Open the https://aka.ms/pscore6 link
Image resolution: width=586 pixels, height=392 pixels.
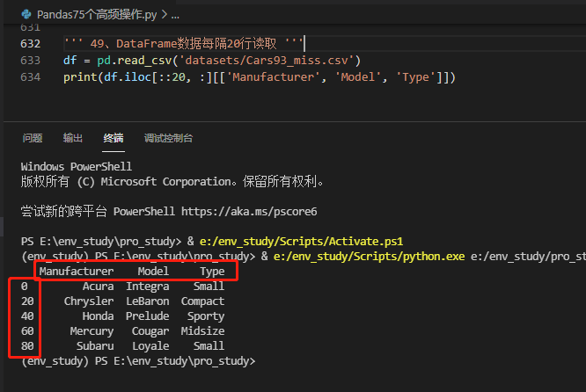[x=249, y=212]
